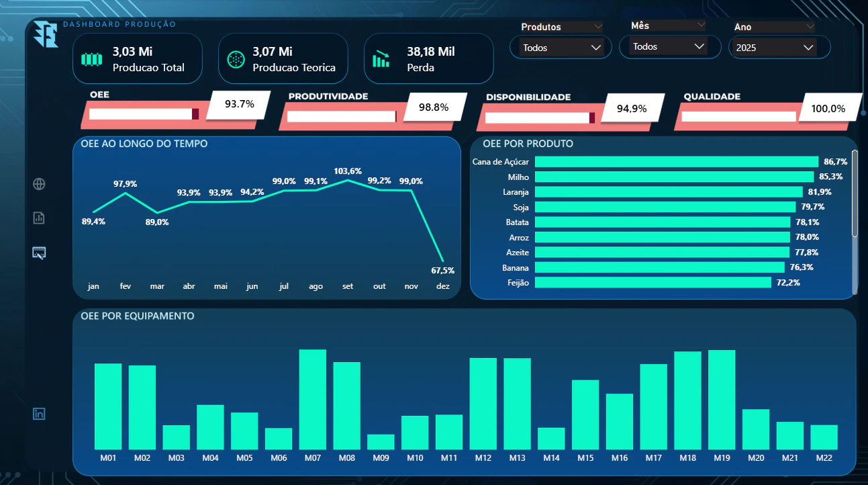Click the OEE POR EQUIPAMENTO title
This screenshot has width=868, height=485.
click(x=138, y=316)
